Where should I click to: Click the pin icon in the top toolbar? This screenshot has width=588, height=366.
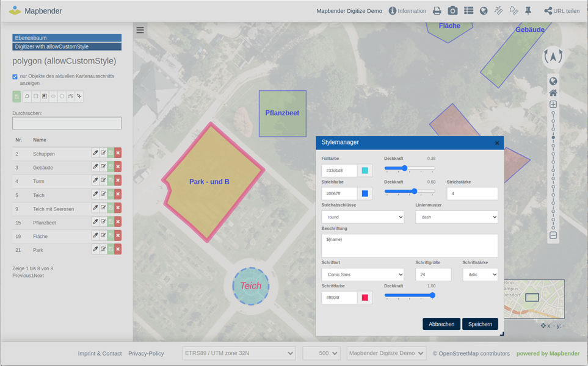coord(528,11)
